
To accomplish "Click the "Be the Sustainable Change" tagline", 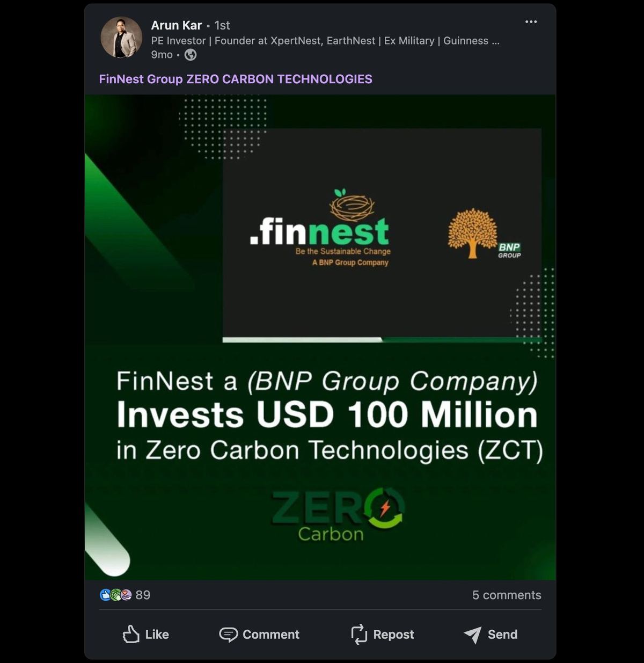I will [x=343, y=251].
